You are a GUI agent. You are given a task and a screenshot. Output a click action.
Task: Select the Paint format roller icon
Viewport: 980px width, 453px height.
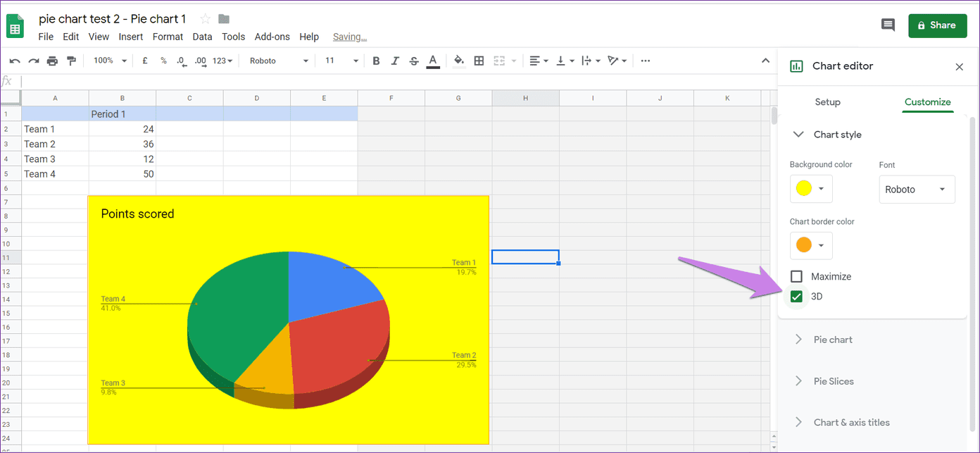click(71, 61)
